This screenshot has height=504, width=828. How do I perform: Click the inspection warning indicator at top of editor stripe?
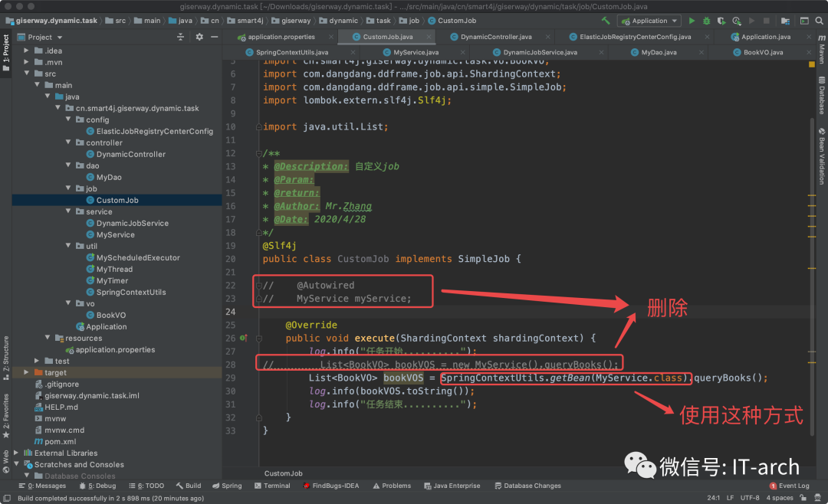pos(812,64)
